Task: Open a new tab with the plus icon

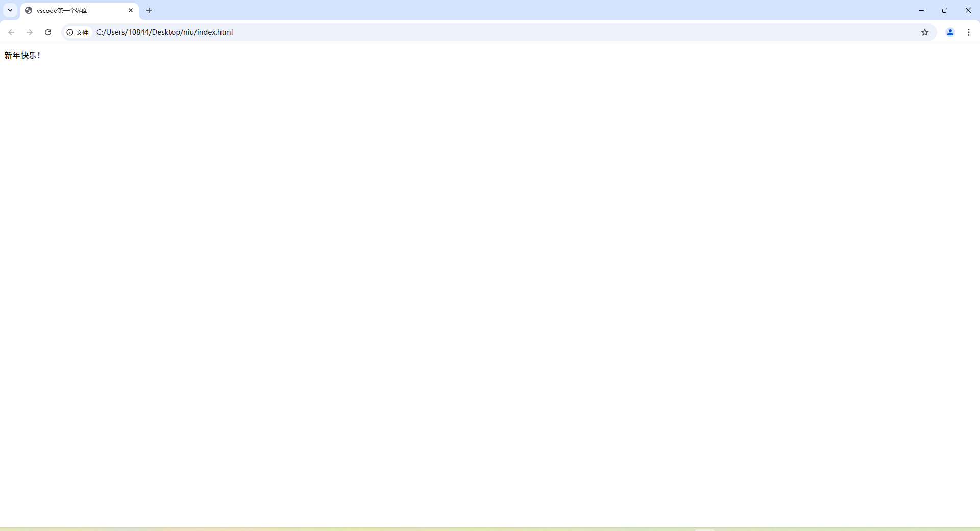Action: [x=149, y=10]
